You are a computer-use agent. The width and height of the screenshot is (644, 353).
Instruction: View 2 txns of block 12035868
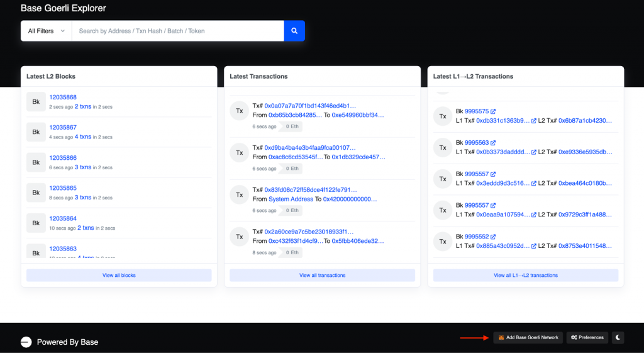click(83, 106)
